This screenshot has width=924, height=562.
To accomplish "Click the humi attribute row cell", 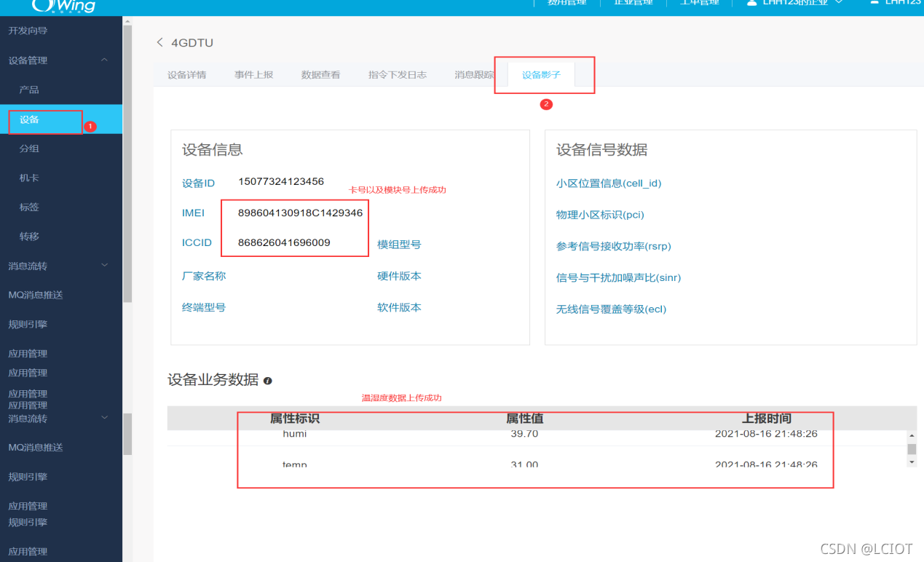I will tap(295, 434).
